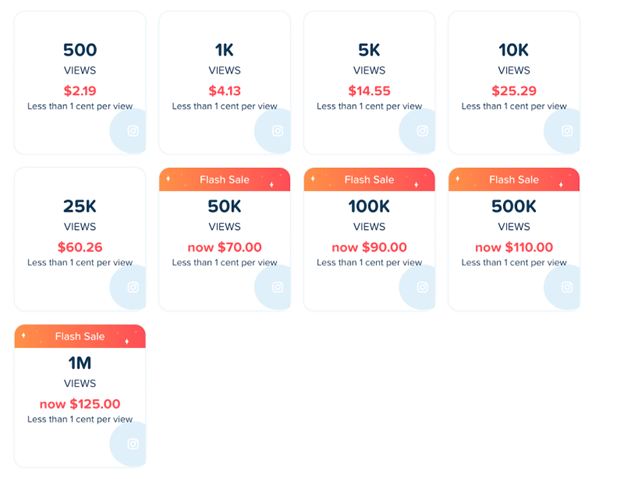Select the now $125.00 price for 1M
Screen dimensions: 624x479
pyautogui.click(x=80, y=404)
